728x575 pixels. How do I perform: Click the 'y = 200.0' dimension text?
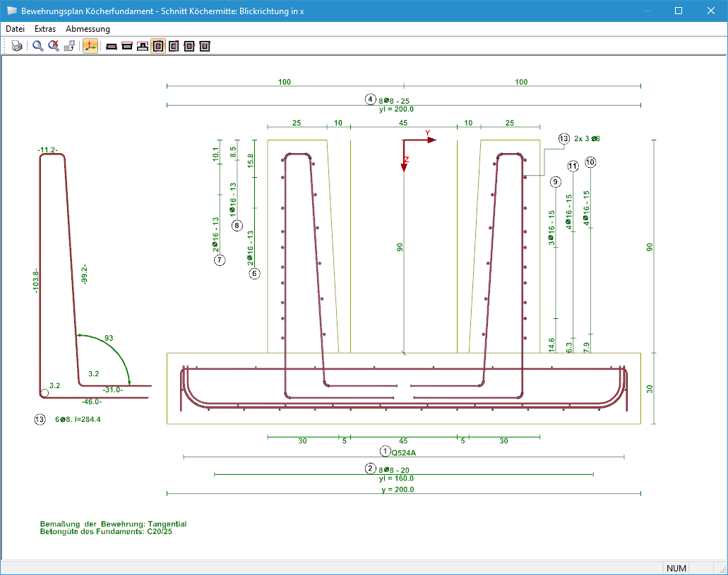tap(398, 490)
